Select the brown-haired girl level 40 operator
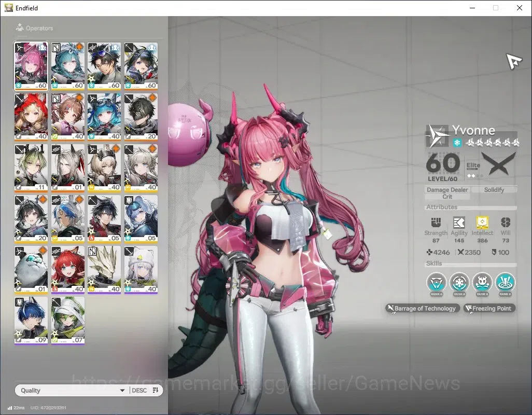 67,117
